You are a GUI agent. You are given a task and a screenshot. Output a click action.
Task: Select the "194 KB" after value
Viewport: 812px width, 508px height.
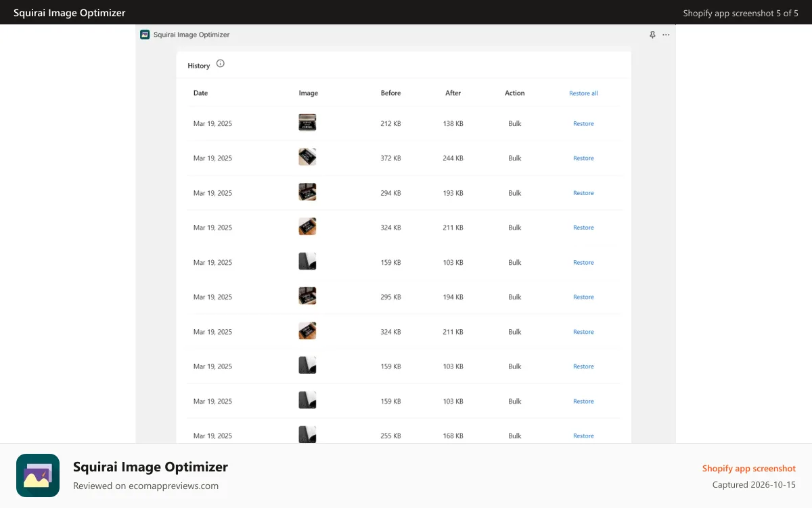click(x=453, y=297)
